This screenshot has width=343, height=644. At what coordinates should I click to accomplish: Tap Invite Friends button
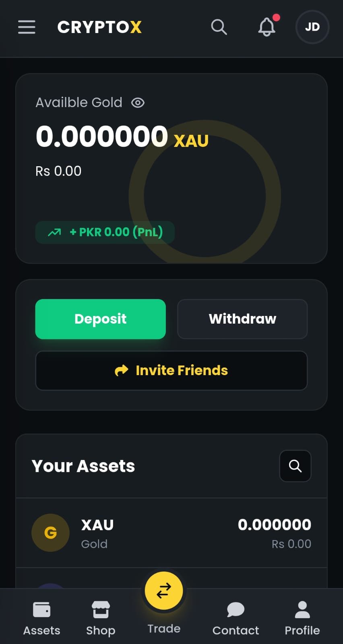[x=171, y=370]
